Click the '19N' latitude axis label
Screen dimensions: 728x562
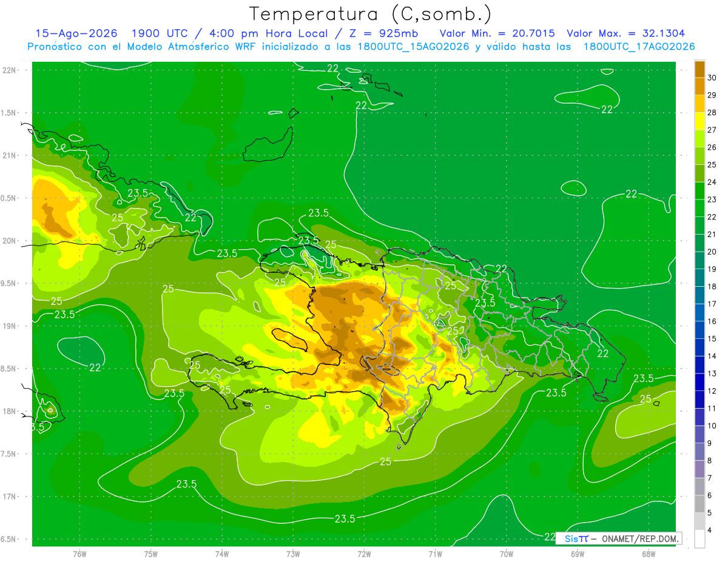[8, 326]
